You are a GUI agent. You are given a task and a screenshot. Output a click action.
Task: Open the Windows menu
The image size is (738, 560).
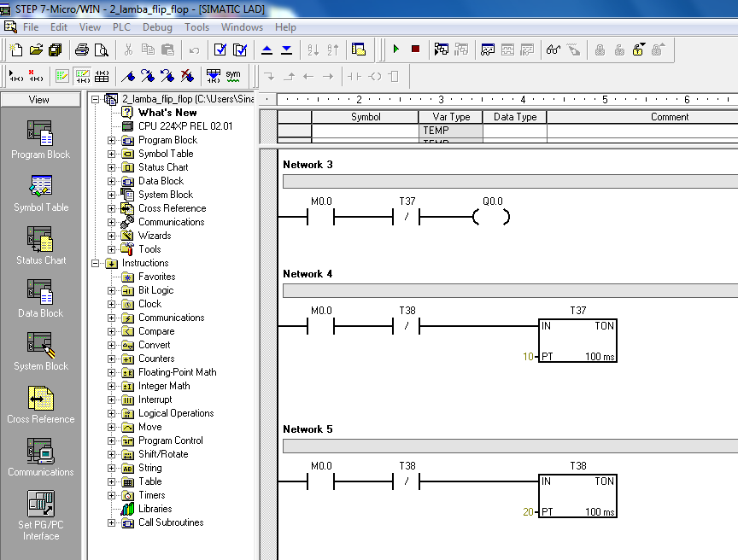pyautogui.click(x=242, y=27)
